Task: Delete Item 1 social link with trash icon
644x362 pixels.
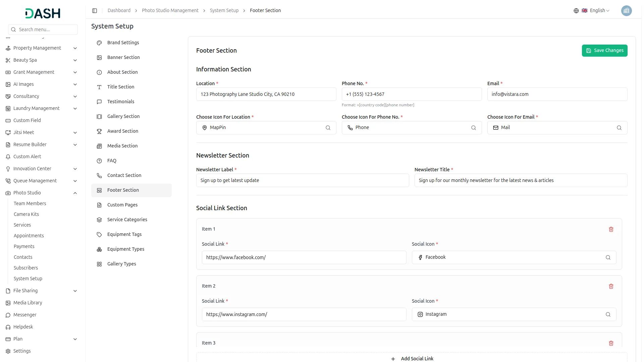Action: point(611,229)
